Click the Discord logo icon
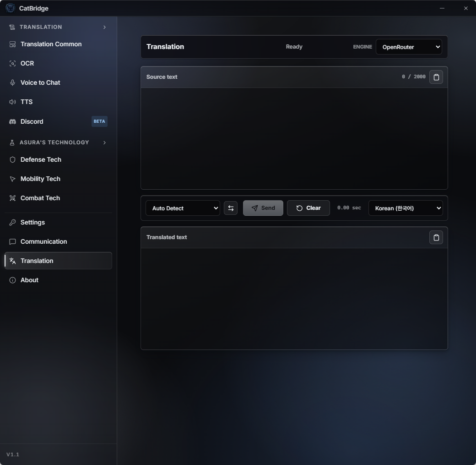The height and width of the screenshot is (465, 476). [x=12, y=121]
